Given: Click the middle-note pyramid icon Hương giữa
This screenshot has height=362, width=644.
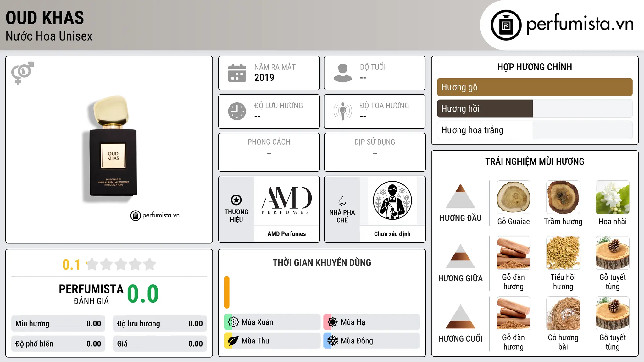Looking at the screenshot, I should [460, 256].
